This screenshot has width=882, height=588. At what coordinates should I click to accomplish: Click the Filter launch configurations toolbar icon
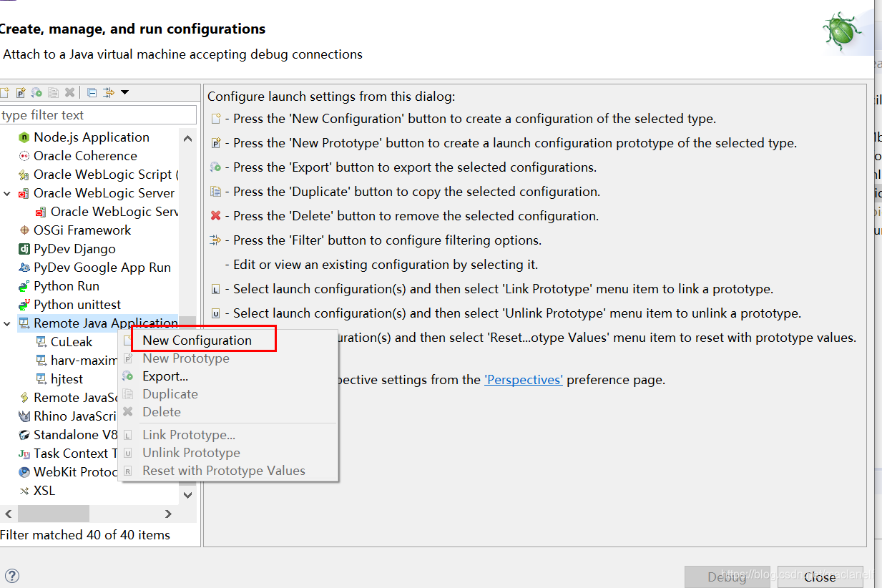[x=109, y=92]
